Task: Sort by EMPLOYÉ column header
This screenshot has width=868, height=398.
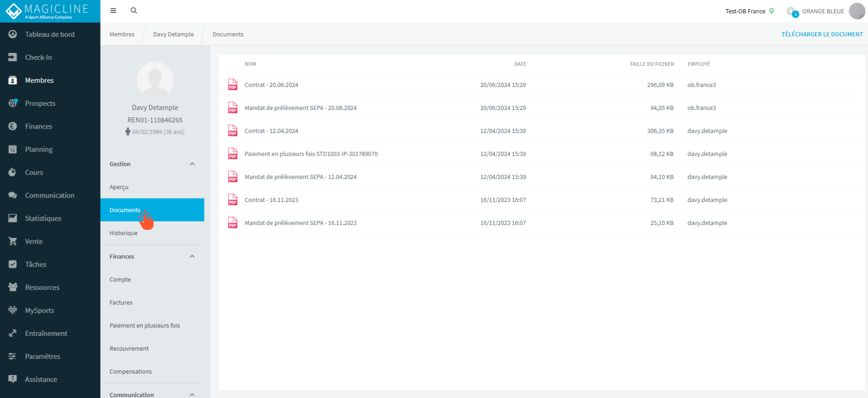Action: (699, 64)
